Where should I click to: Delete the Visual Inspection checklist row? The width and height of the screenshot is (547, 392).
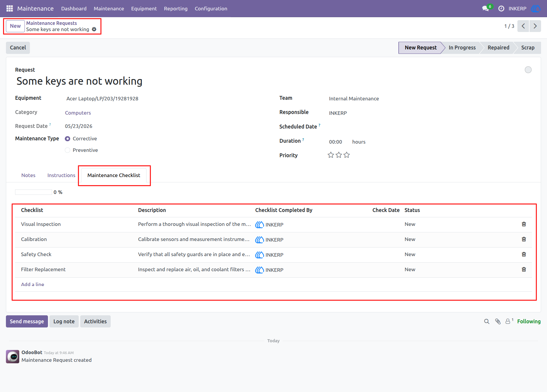click(524, 224)
